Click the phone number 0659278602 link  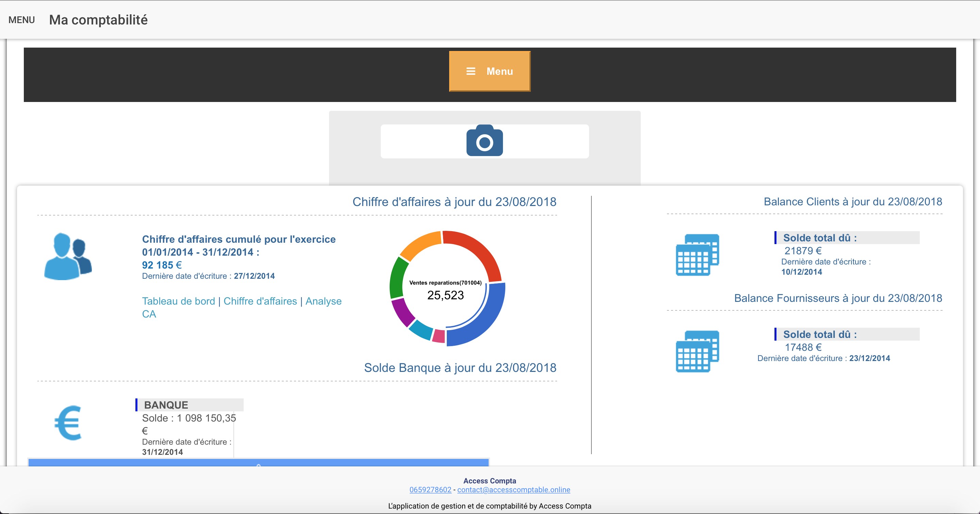click(430, 490)
